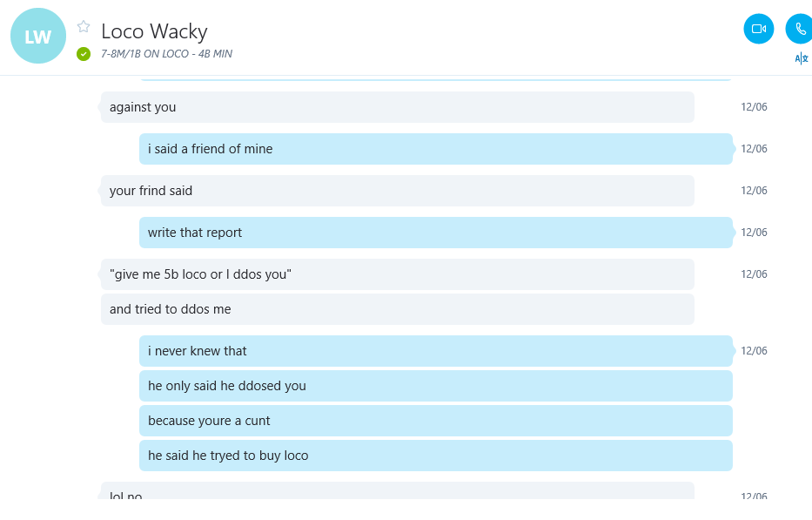Add Loco Wacky to favorites with star
The height and width of the screenshot is (520, 812).
84,26
